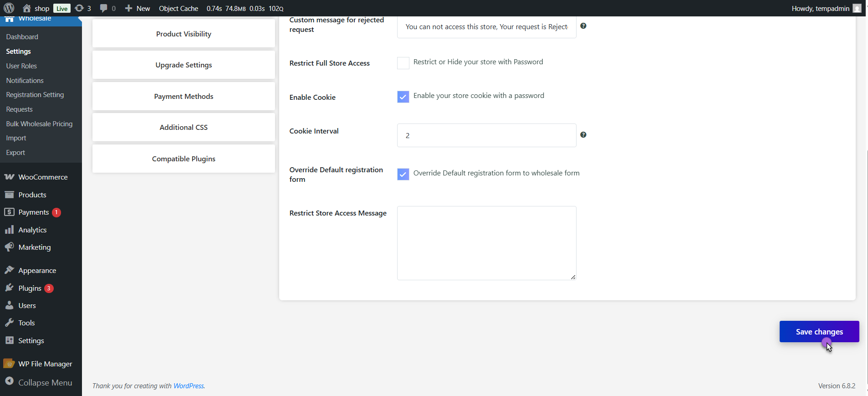Click the Plugins plug icon

point(9,288)
